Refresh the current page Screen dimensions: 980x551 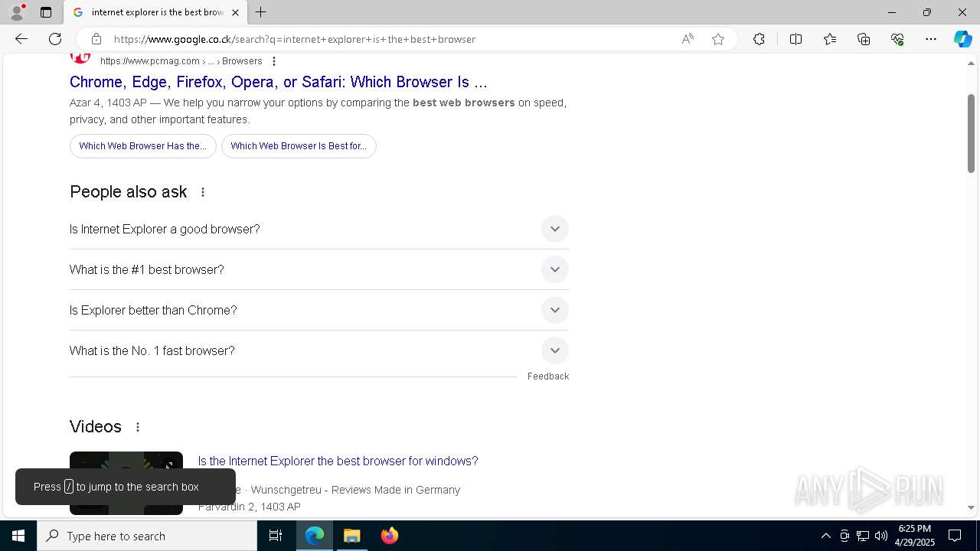(x=55, y=39)
